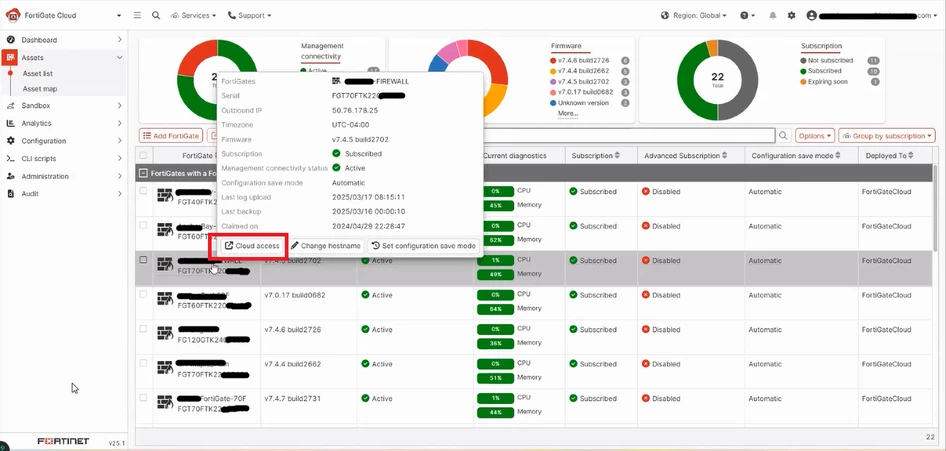The height and width of the screenshot is (451, 946).
Task: Collapse the Assets menu chevron
Action: (119, 57)
